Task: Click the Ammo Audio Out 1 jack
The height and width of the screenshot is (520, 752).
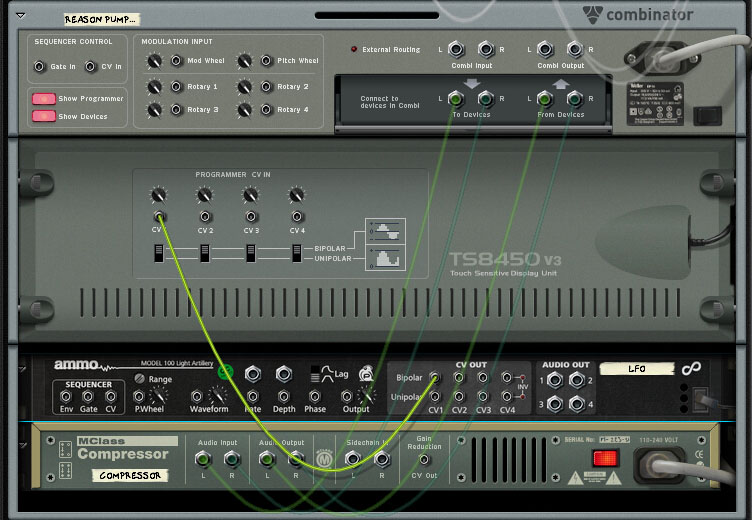Action: point(555,380)
